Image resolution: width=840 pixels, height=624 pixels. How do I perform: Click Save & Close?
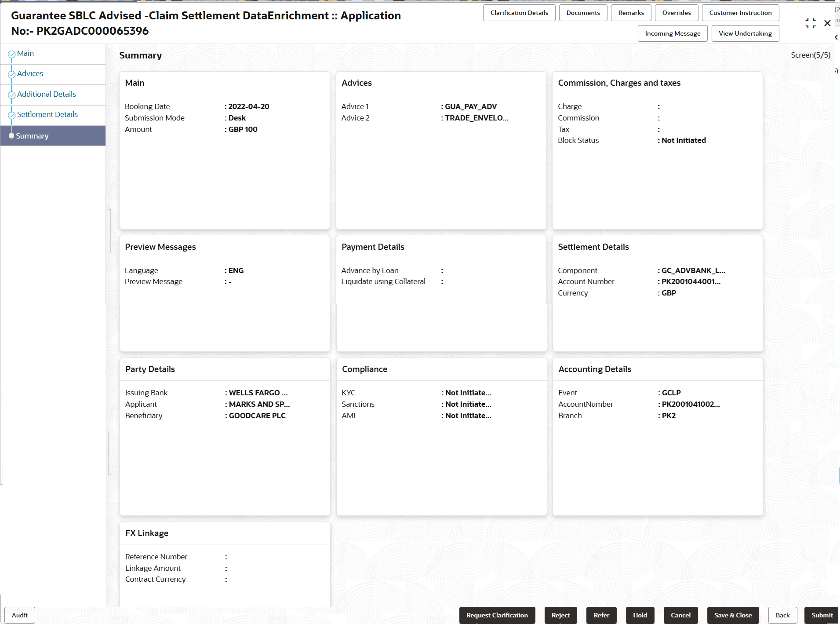click(x=733, y=615)
